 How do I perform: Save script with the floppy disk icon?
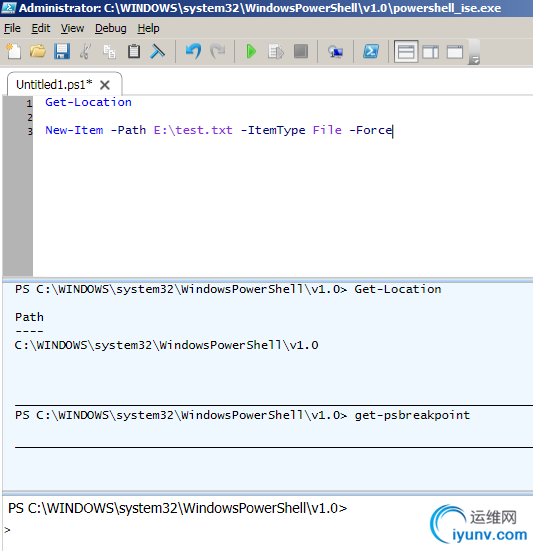62,52
